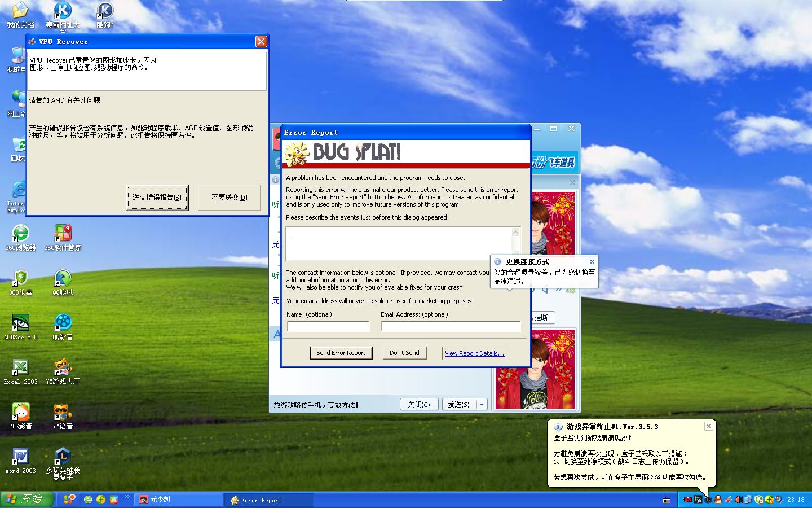Click the 旅游攻略传手机 text link
This screenshot has width=812, height=508.
point(316,405)
